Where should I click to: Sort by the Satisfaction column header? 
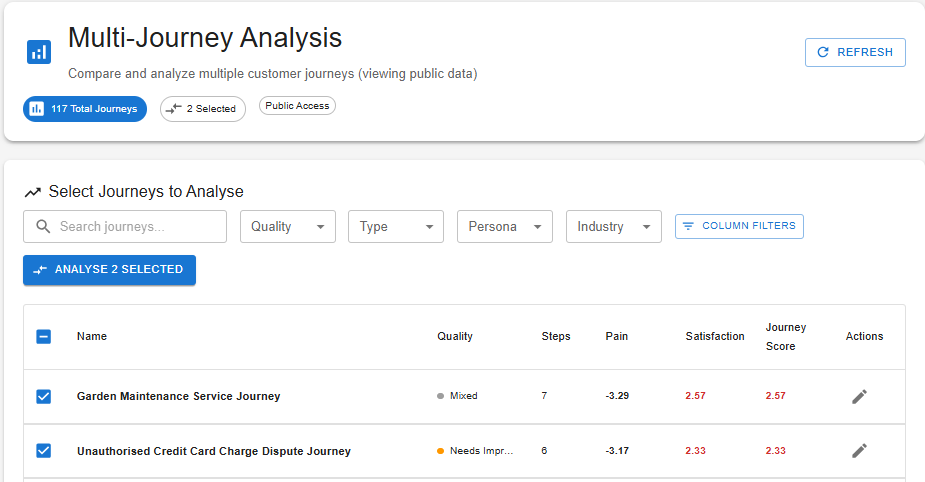pyautogui.click(x=715, y=337)
